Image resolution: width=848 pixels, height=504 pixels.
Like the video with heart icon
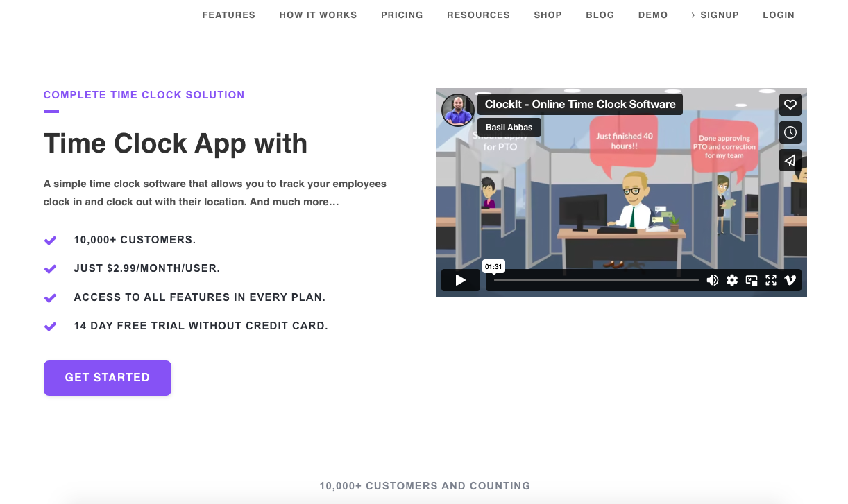point(790,105)
